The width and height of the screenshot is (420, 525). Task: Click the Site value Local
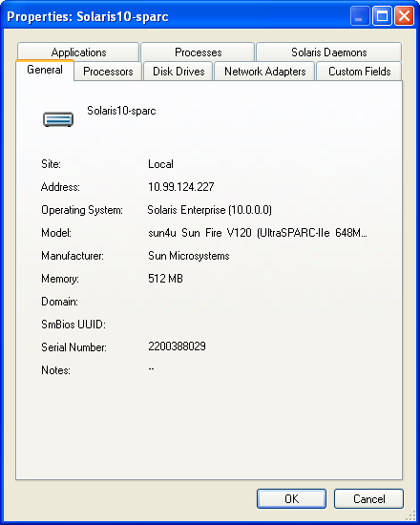(160, 164)
